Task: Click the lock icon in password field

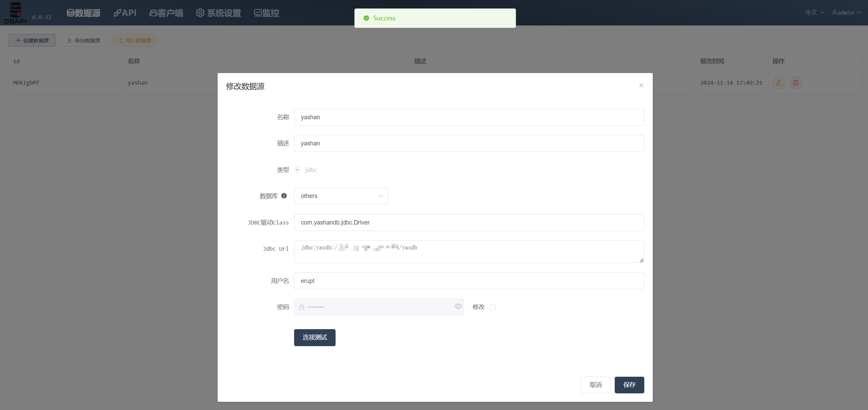Action: pos(302,307)
